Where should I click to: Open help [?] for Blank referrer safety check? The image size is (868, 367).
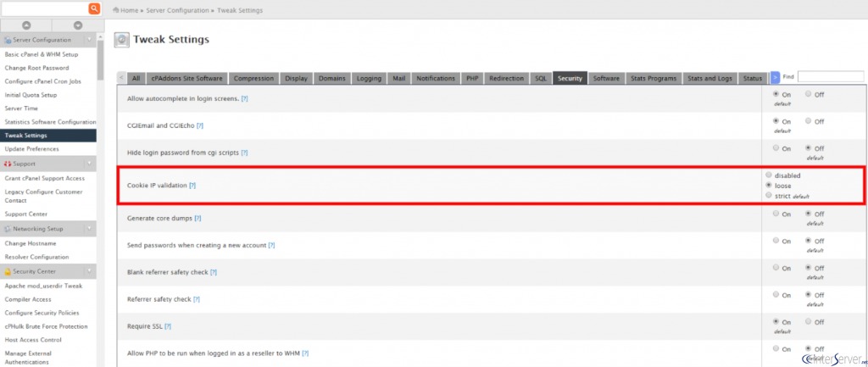coord(213,272)
